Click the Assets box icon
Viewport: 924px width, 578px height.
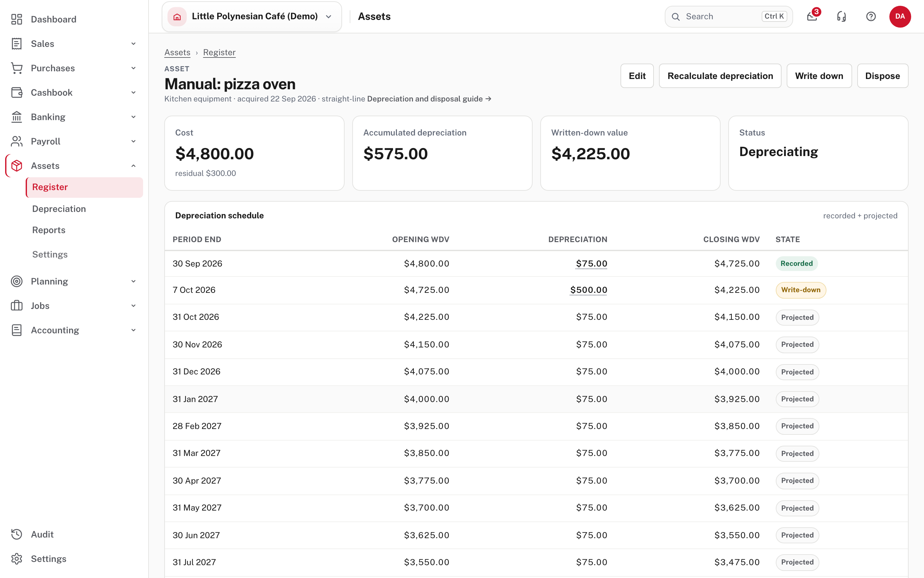pyautogui.click(x=16, y=166)
